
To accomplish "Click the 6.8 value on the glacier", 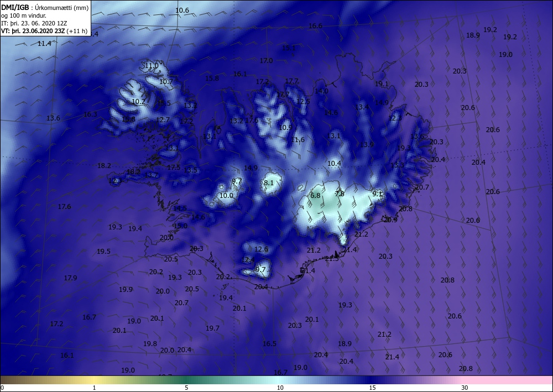I will point(315,195).
